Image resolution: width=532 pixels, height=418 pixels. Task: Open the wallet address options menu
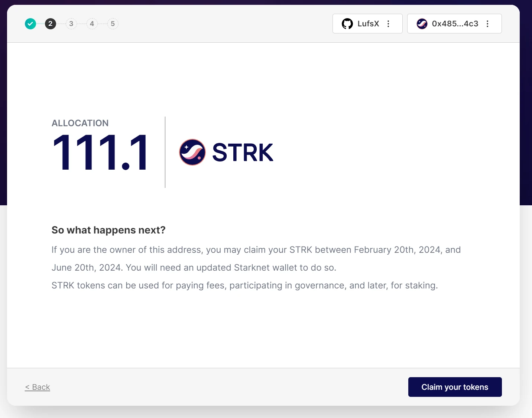point(488,24)
